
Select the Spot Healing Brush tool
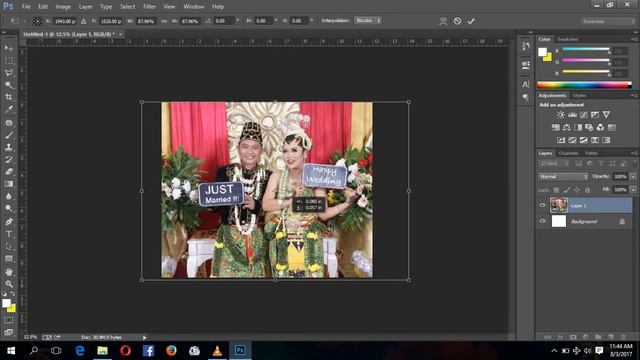(x=9, y=122)
